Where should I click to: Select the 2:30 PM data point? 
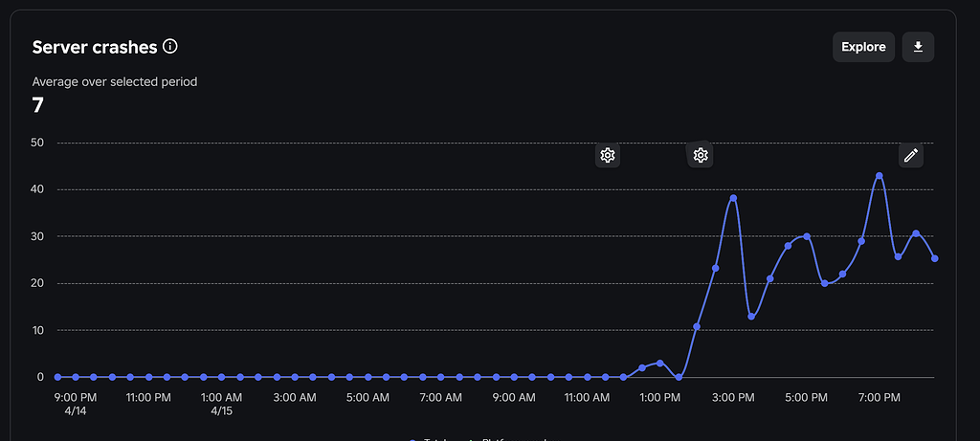click(715, 268)
